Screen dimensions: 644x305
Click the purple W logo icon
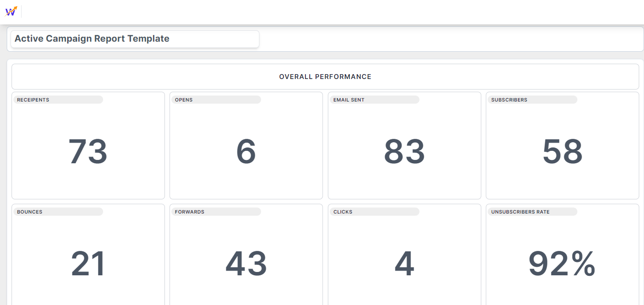point(11,11)
